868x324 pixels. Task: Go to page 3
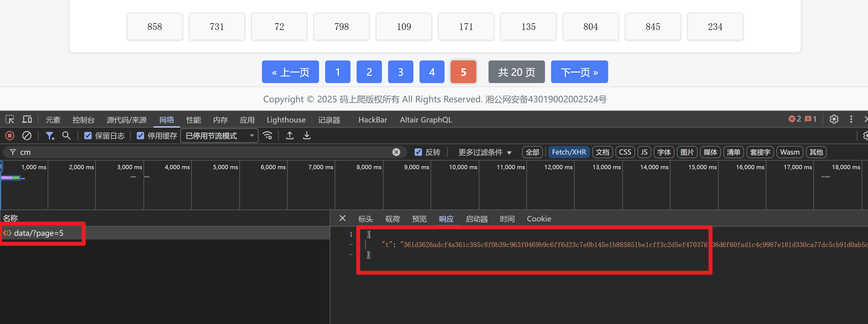point(401,72)
